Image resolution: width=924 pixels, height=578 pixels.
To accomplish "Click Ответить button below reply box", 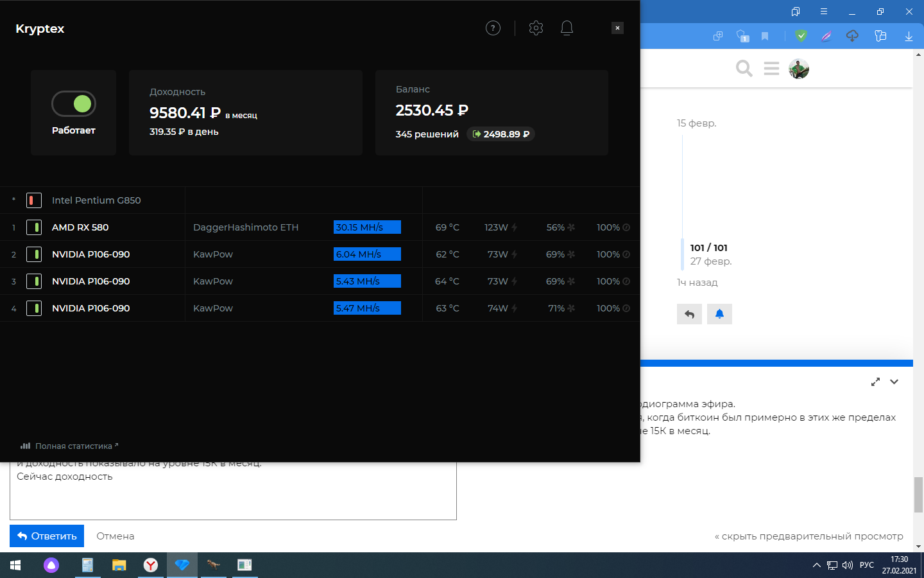I will click(47, 536).
